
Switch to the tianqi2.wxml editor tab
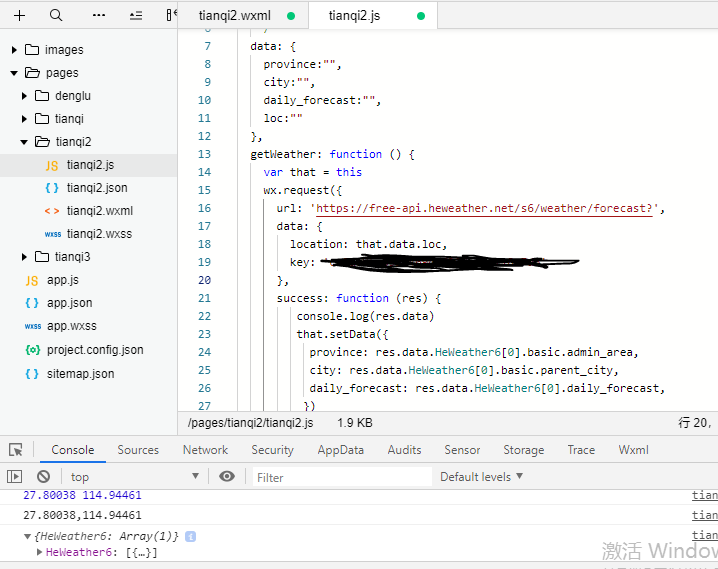coord(243,16)
